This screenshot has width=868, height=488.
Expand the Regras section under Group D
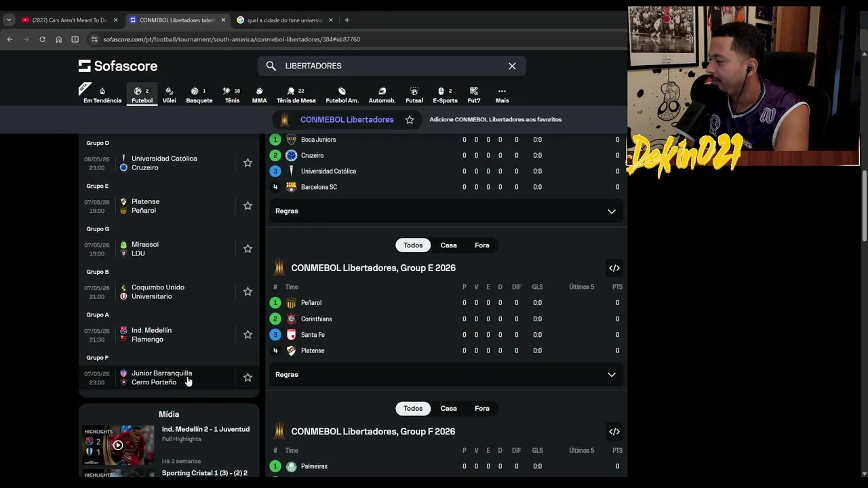click(446, 211)
